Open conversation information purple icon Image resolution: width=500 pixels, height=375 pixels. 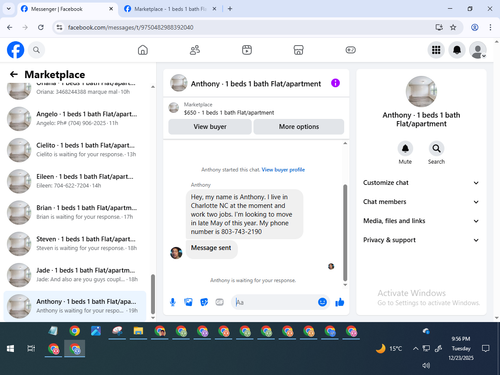(x=335, y=83)
